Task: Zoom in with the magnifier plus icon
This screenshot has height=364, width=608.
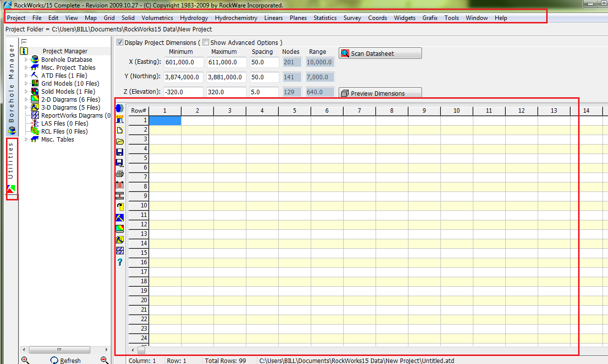Action: pyautogui.click(x=25, y=361)
